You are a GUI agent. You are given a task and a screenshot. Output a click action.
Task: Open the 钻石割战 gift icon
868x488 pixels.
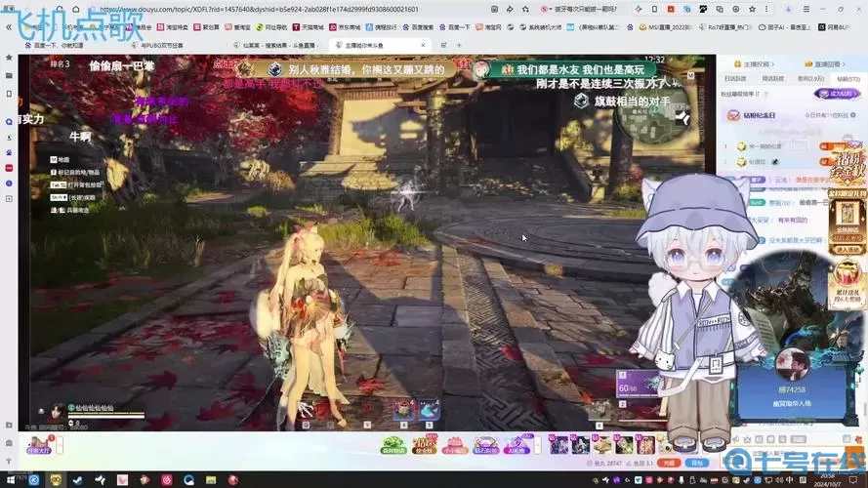[x=485, y=446]
